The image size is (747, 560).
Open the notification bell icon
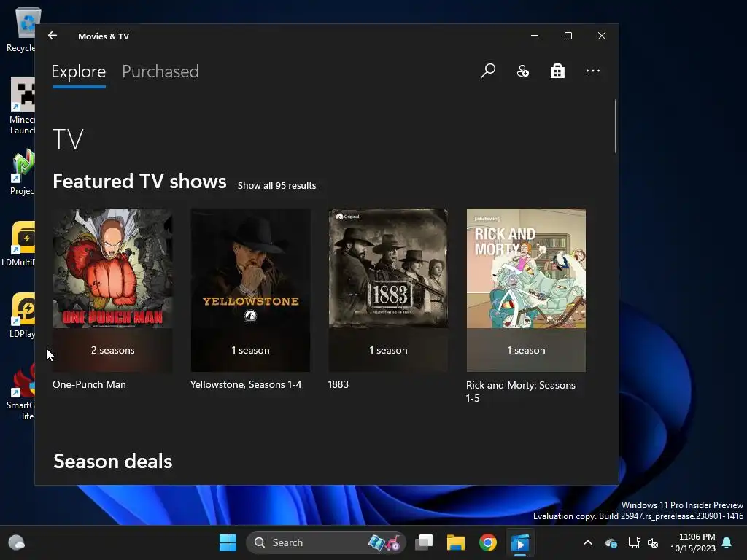[727, 542]
